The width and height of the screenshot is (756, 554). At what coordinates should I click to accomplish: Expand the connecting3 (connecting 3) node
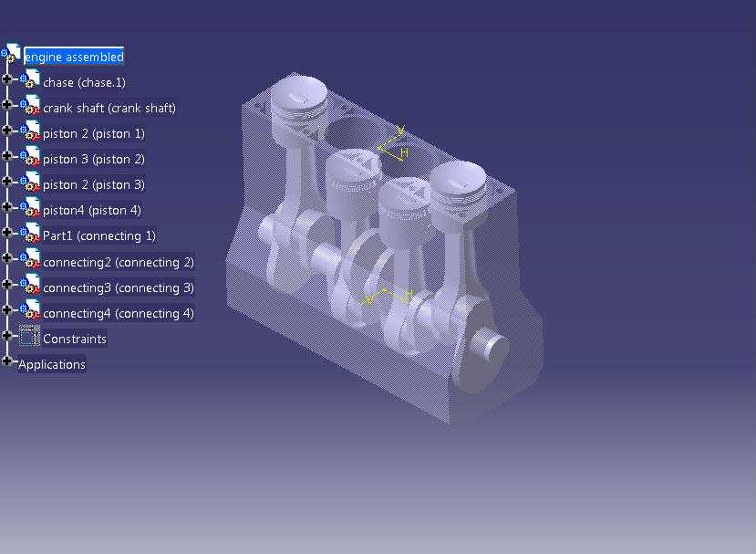pyautogui.click(x=6, y=283)
